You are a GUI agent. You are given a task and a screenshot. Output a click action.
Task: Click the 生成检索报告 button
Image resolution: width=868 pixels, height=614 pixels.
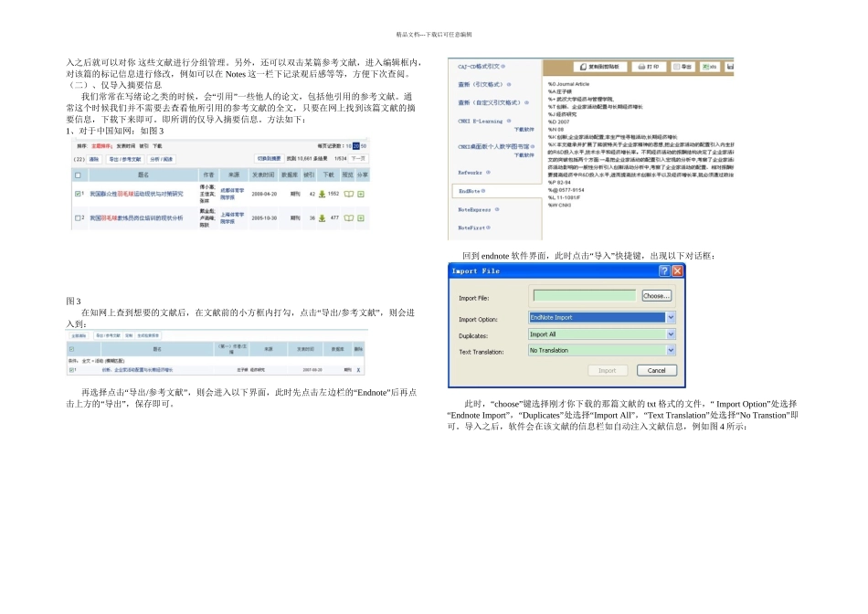148,335
